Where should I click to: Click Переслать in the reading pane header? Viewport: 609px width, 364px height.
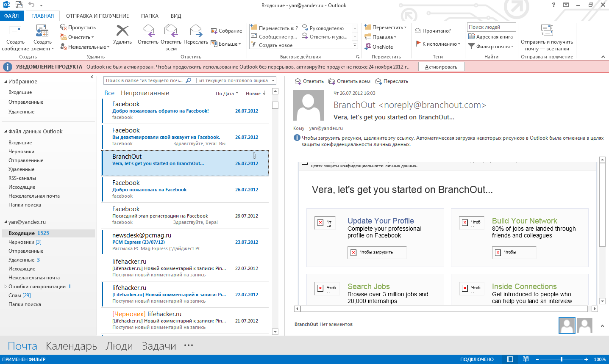click(x=392, y=81)
